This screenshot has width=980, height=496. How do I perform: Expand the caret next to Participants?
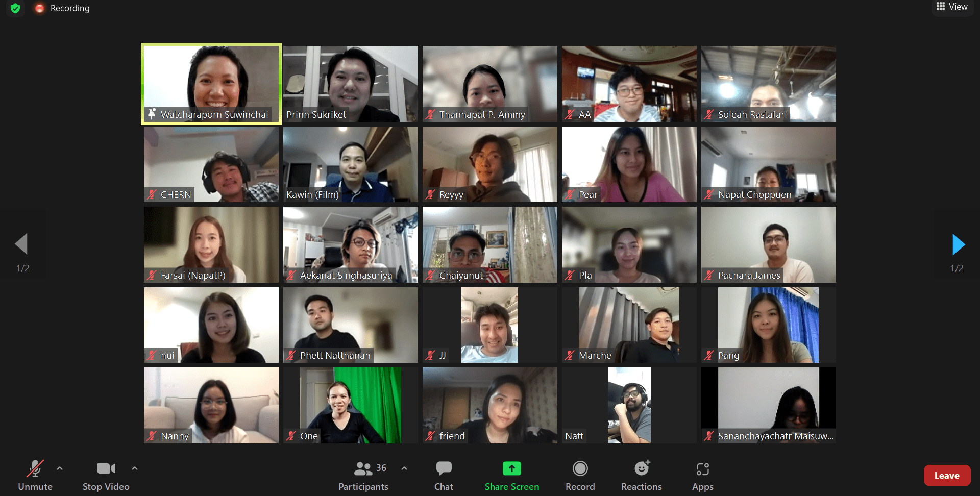click(x=404, y=468)
